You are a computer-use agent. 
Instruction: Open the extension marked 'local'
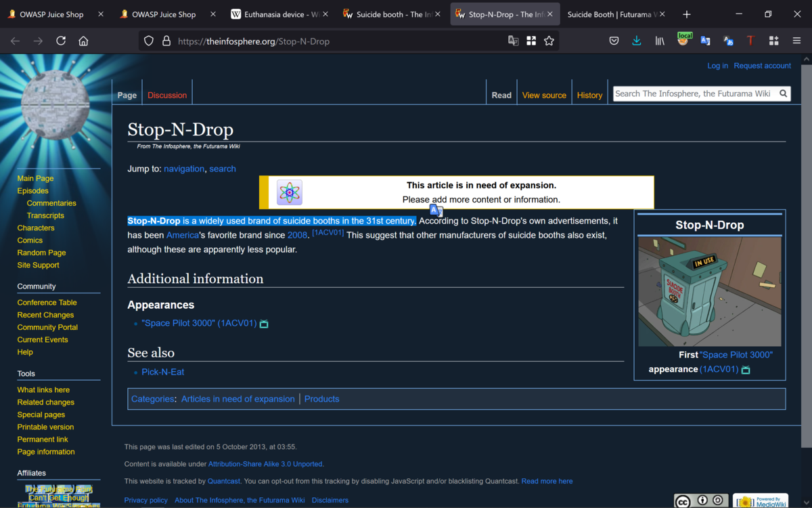point(683,40)
